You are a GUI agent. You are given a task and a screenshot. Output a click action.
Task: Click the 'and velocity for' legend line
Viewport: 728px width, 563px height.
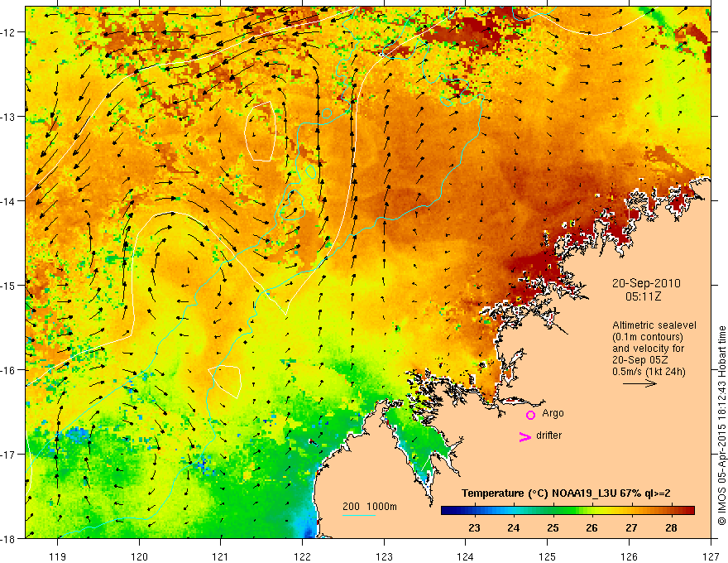click(648, 349)
